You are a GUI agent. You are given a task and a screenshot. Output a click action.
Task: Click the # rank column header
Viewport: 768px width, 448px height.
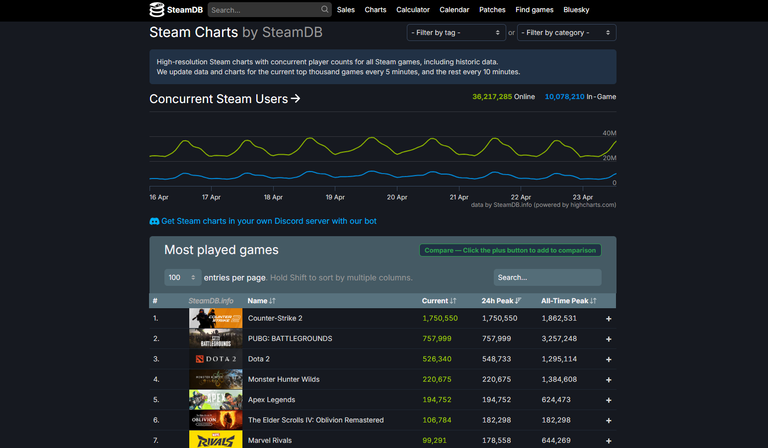pos(155,301)
